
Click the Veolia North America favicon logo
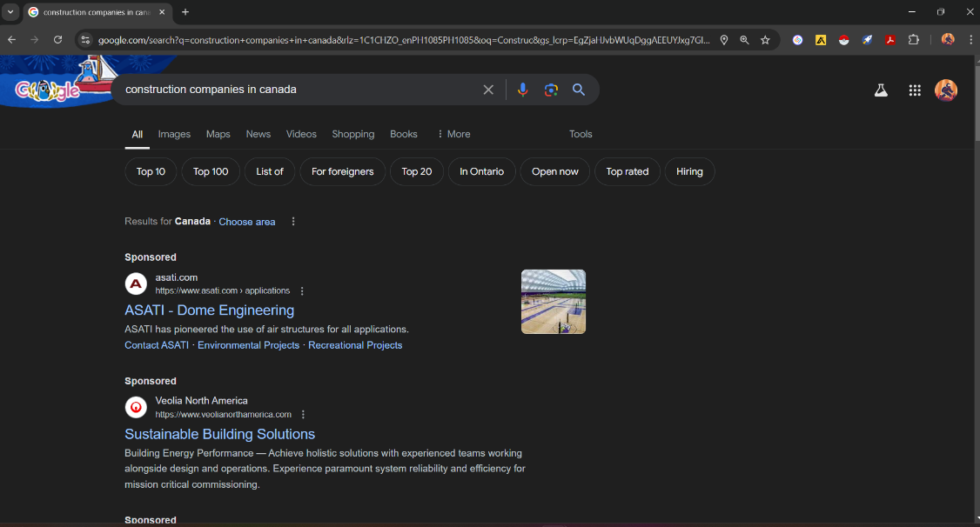(136, 407)
